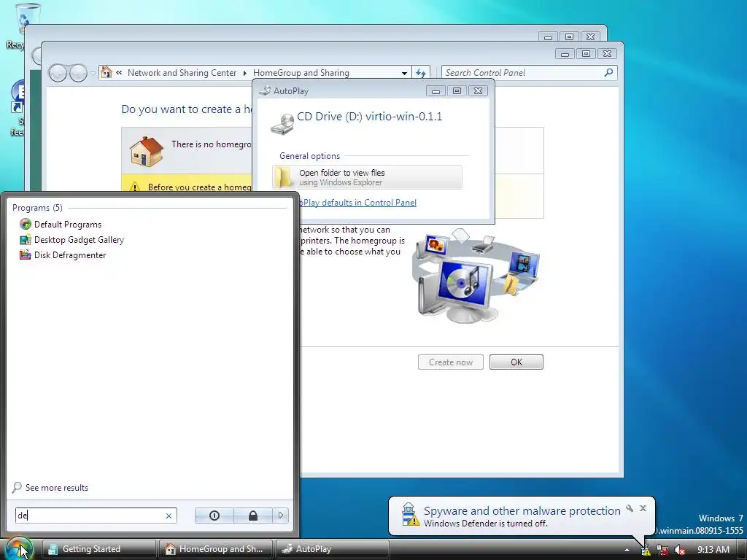This screenshot has width=747, height=560.
Task: Minimize the AutoPlay dialog
Action: [436, 90]
